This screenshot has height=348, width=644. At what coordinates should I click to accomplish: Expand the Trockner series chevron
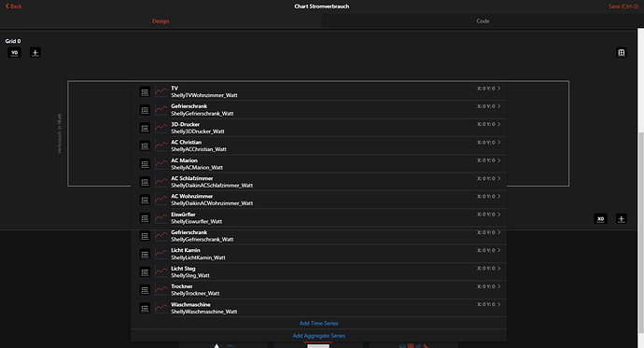(499, 286)
